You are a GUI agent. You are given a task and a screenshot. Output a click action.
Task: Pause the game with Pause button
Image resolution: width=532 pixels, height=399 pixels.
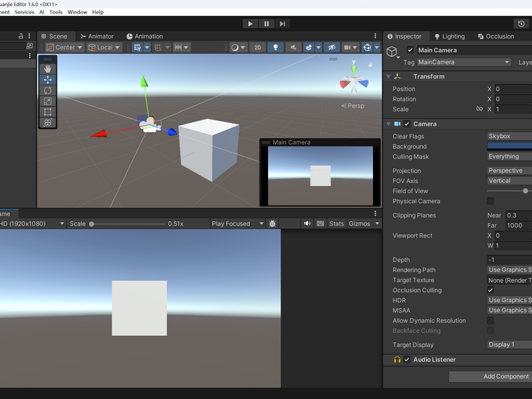(267, 24)
